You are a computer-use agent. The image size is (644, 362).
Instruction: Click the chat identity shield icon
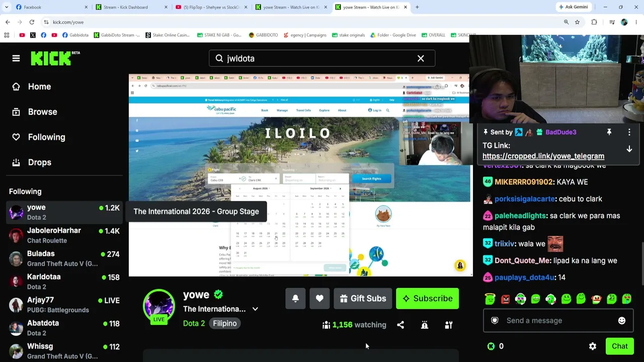click(x=495, y=321)
